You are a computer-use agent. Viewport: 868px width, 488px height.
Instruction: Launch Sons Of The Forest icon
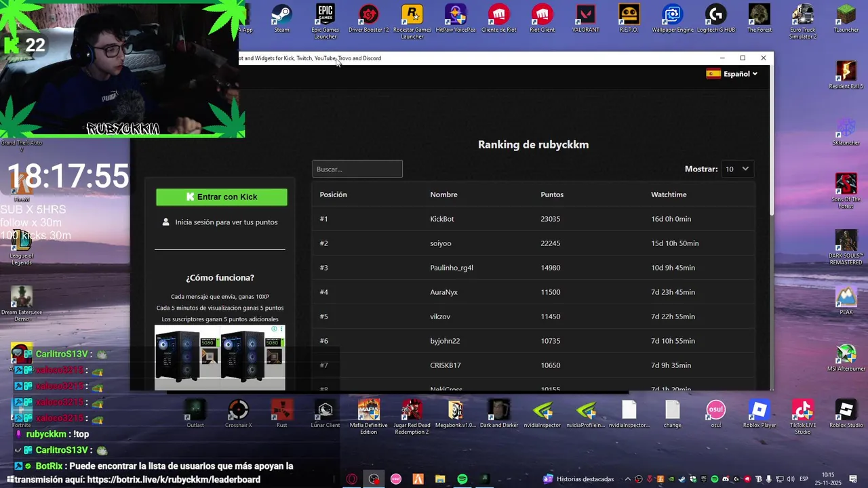pos(846,190)
